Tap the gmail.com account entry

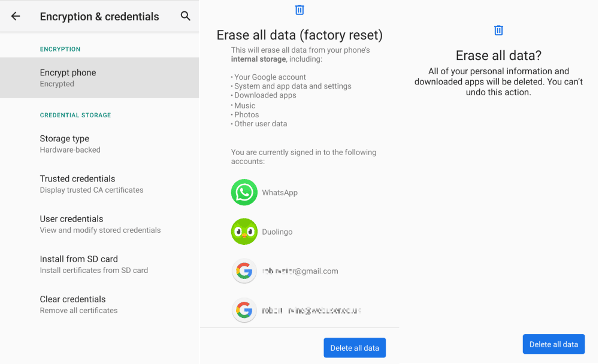pos(301,271)
